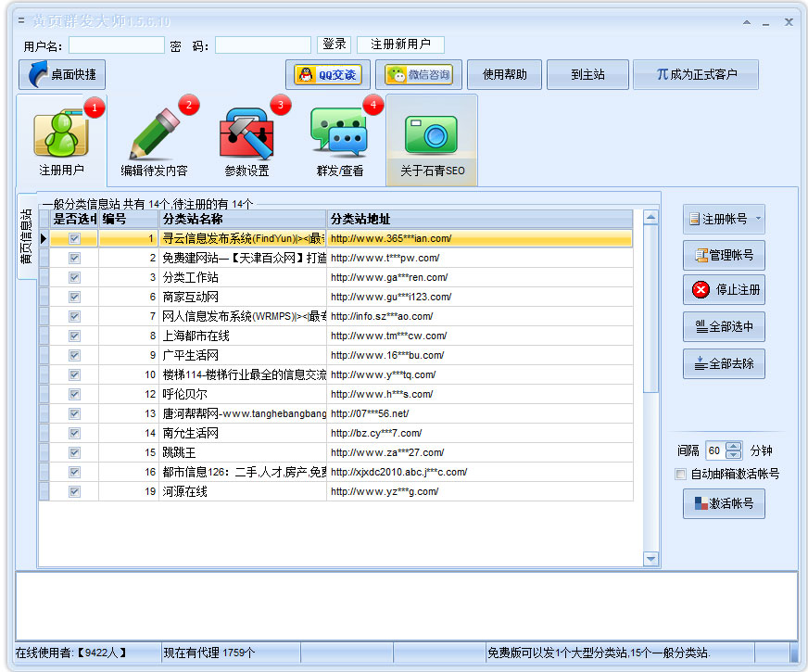Enable 自动邮箱激活帐号 option
808x672 pixels.
[680, 474]
